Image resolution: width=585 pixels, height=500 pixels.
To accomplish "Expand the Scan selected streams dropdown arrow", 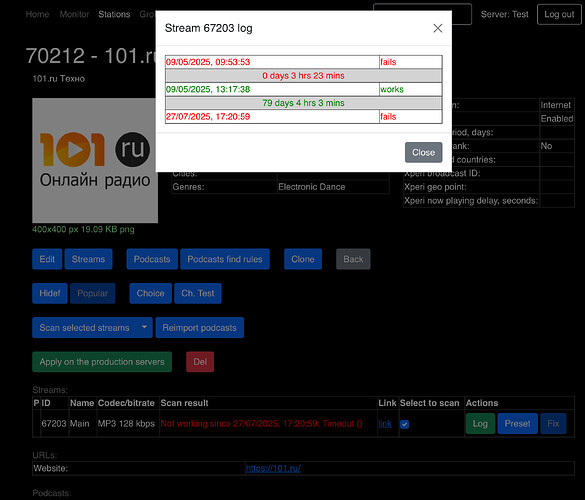I will click(x=144, y=327).
